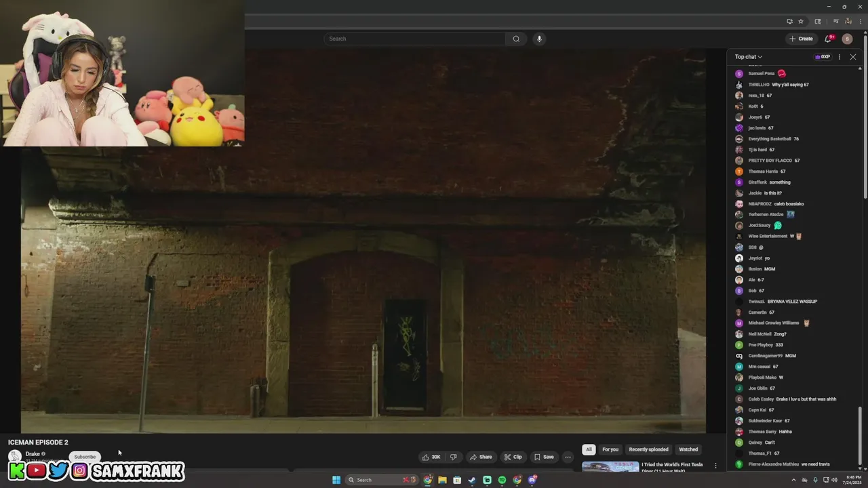The image size is (868, 488).
Task: Open the media controls icon in Chrome toolbar
Action: click(835, 21)
